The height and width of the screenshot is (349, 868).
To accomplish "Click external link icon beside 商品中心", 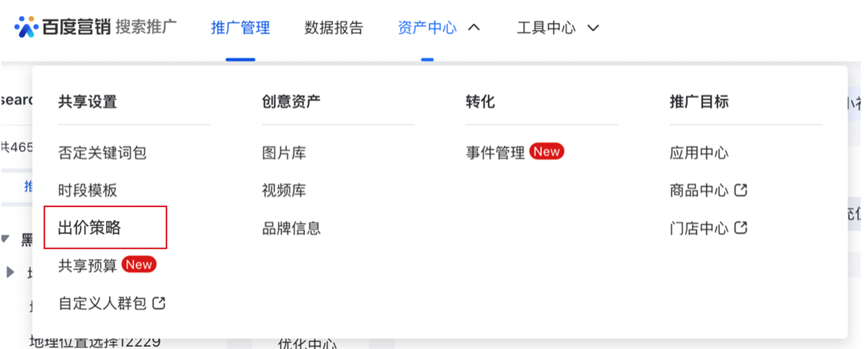I will [740, 191].
